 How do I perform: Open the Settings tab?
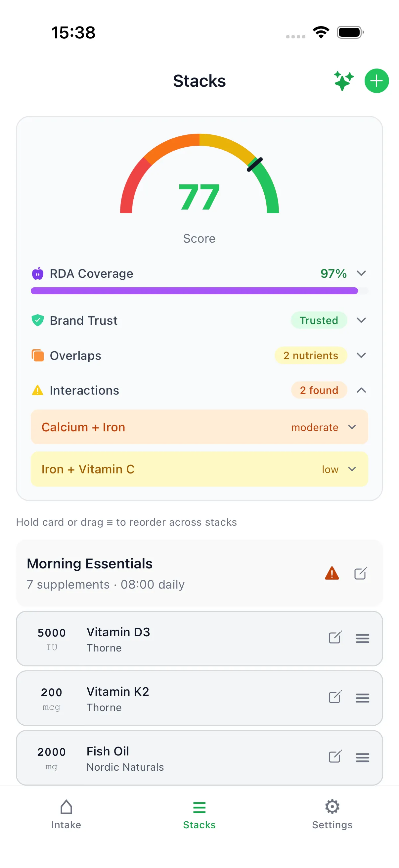pos(332,814)
